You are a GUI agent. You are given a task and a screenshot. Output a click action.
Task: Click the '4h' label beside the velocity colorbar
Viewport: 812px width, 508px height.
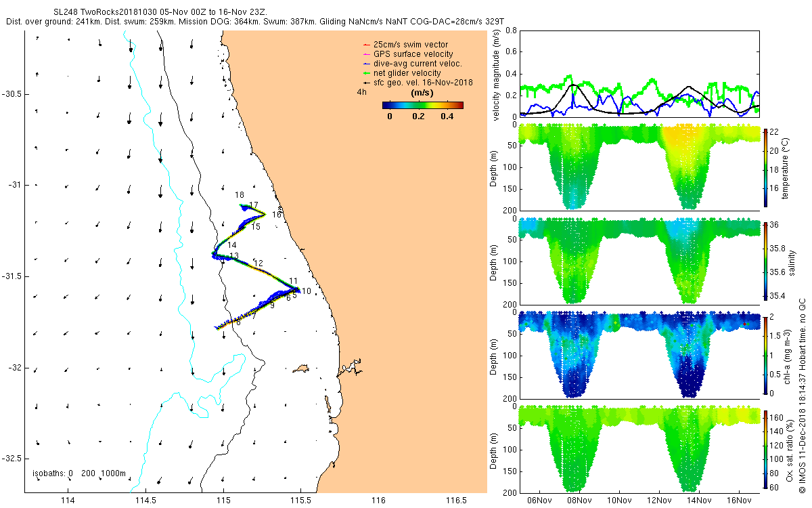(x=361, y=92)
